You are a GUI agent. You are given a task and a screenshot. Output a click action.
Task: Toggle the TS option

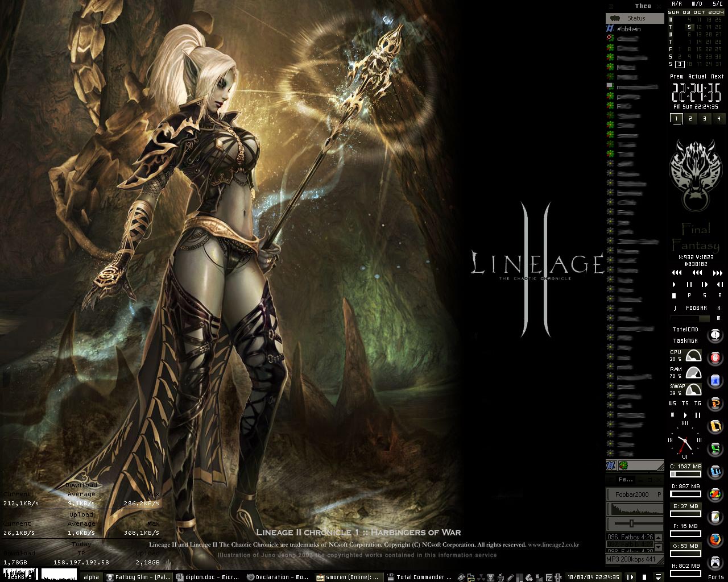(685, 404)
